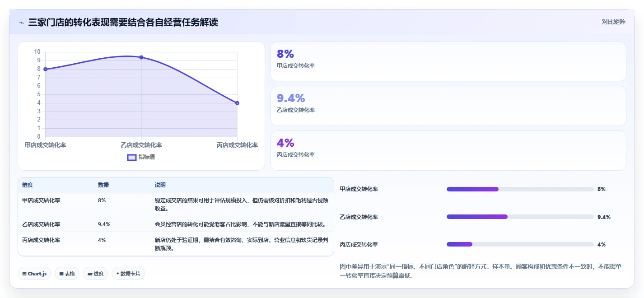Click the 对比矩阵 label in header
The width and height of the screenshot is (644, 298).
pyautogui.click(x=614, y=22)
